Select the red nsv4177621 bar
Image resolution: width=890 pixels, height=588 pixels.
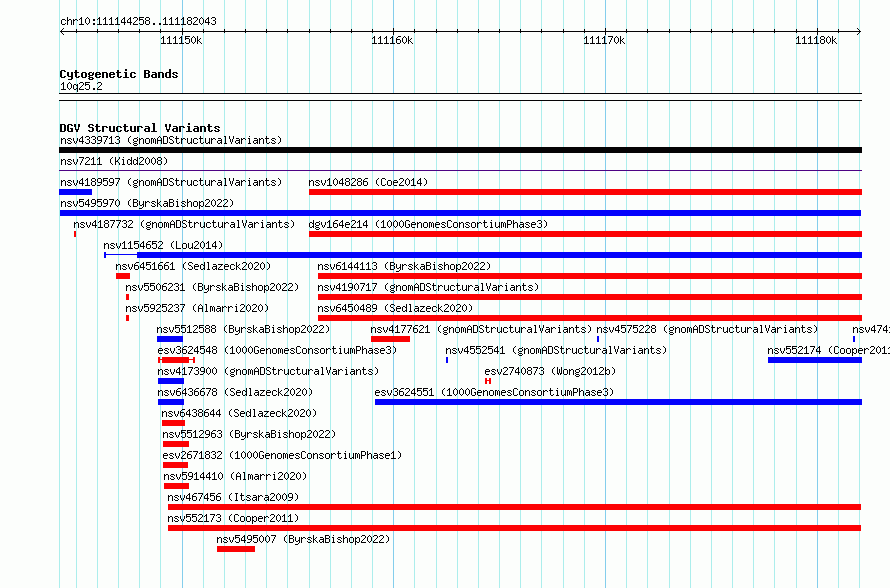click(x=391, y=339)
